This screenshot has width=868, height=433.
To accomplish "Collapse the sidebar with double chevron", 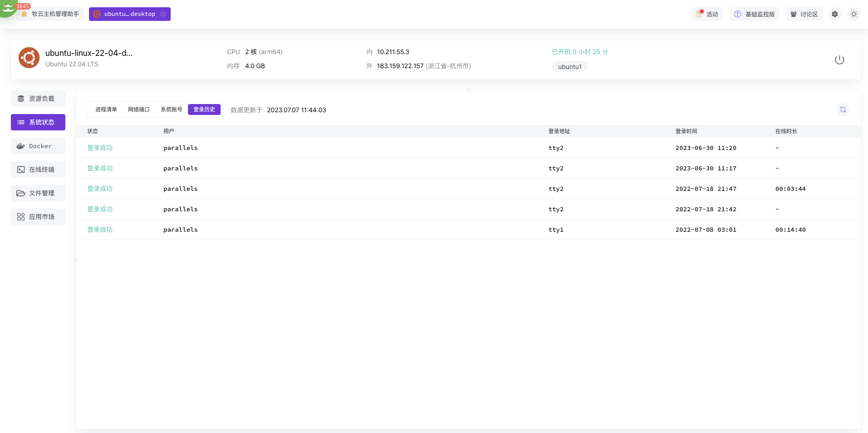I will [x=76, y=260].
